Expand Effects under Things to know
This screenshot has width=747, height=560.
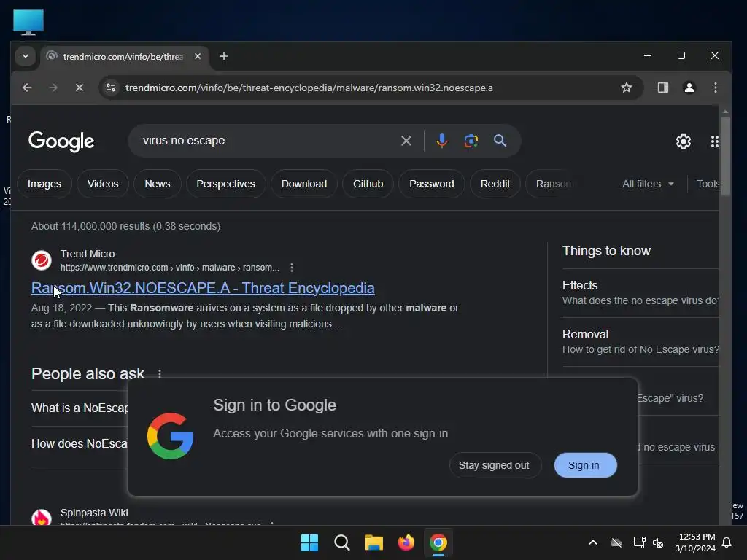click(640, 293)
